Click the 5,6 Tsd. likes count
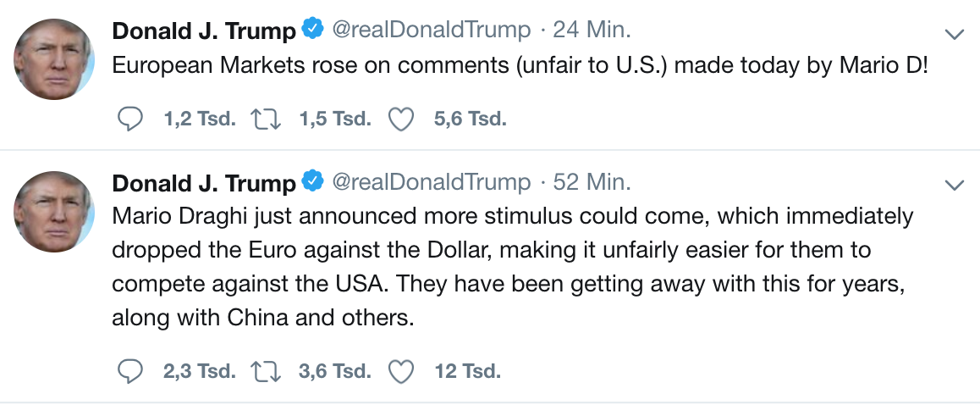 pos(470,119)
